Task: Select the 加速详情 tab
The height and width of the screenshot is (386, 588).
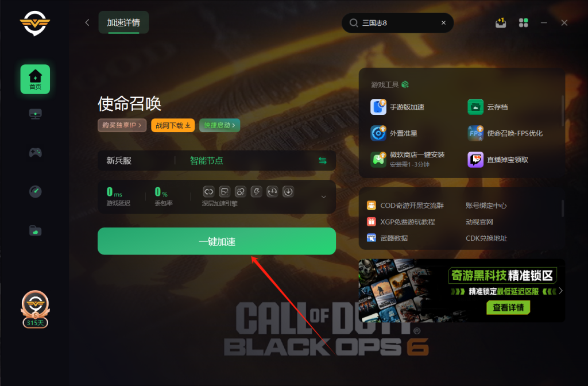Action: (123, 22)
